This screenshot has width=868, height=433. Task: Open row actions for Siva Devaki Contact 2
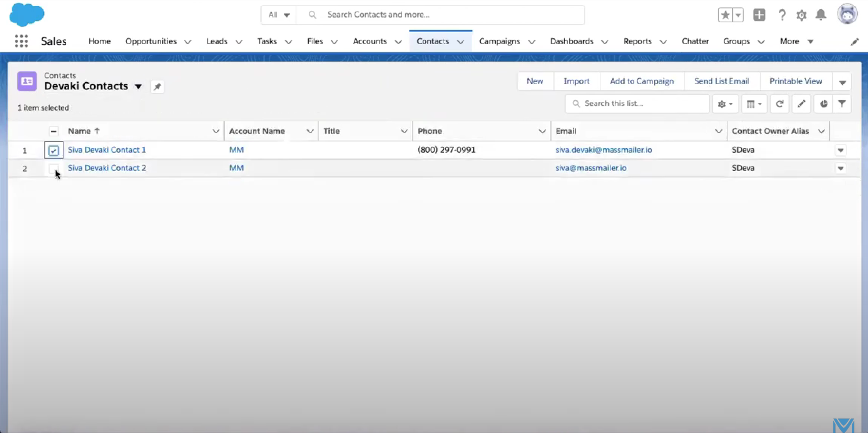840,168
